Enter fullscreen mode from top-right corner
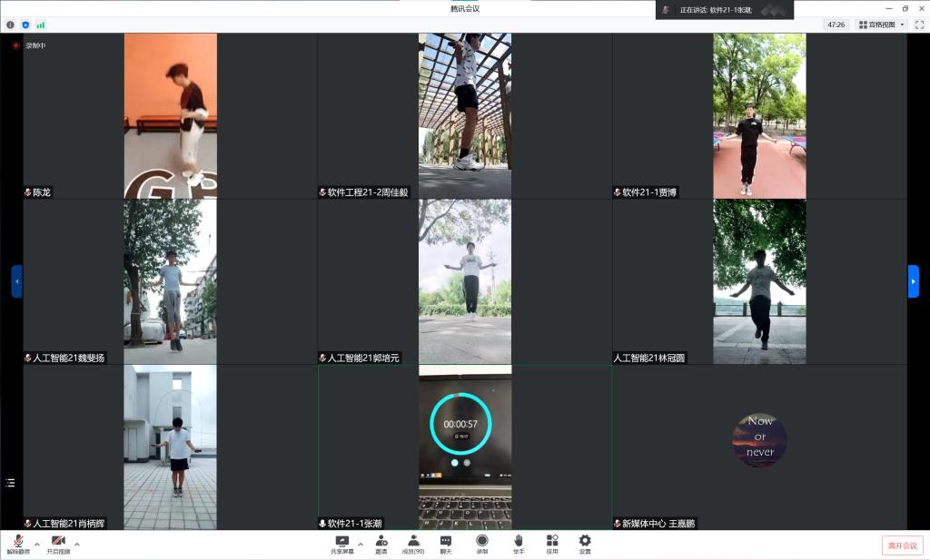The height and width of the screenshot is (560, 930). [920, 25]
